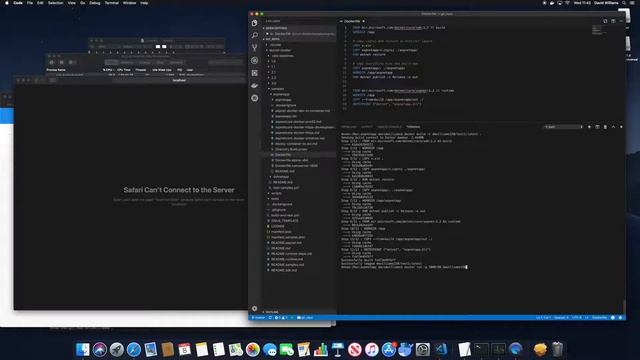Image resolution: width=640 pixels, height=360 pixels.
Task: Expand the dotnetapp folder in Explorer tree
Action: 281,177
